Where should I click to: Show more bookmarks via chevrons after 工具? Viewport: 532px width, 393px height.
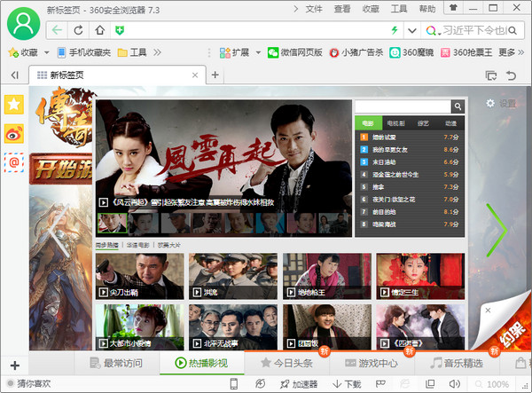pyautogui.click(x=157, y=52)
